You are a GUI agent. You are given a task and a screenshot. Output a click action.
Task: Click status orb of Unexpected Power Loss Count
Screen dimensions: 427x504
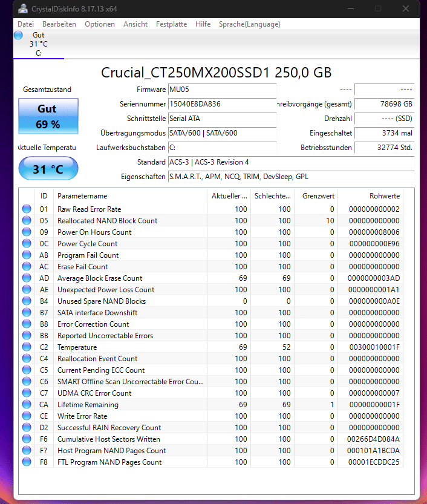coord(27,289)
